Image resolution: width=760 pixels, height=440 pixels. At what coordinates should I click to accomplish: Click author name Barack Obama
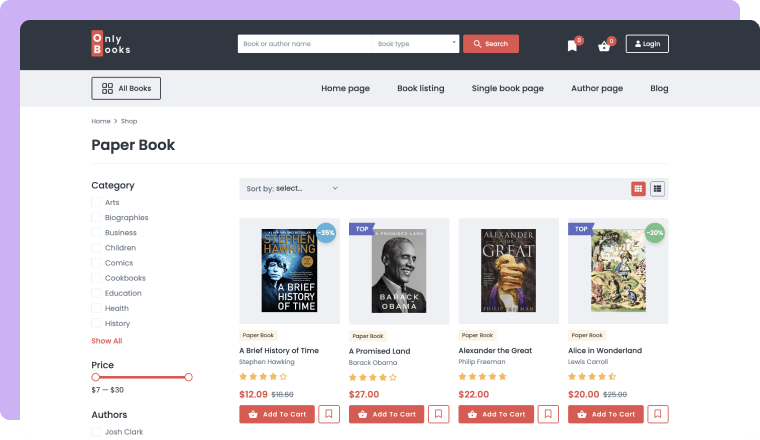373,362
